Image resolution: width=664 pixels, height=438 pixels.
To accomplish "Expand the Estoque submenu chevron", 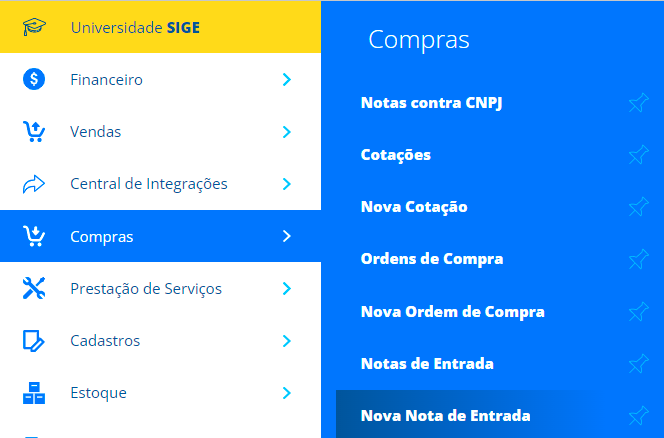I will coord(287,393).
